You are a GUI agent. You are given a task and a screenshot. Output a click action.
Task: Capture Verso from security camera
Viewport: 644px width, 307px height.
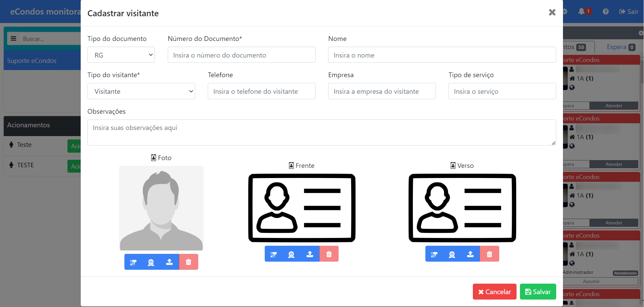click(x=434, y=254)
